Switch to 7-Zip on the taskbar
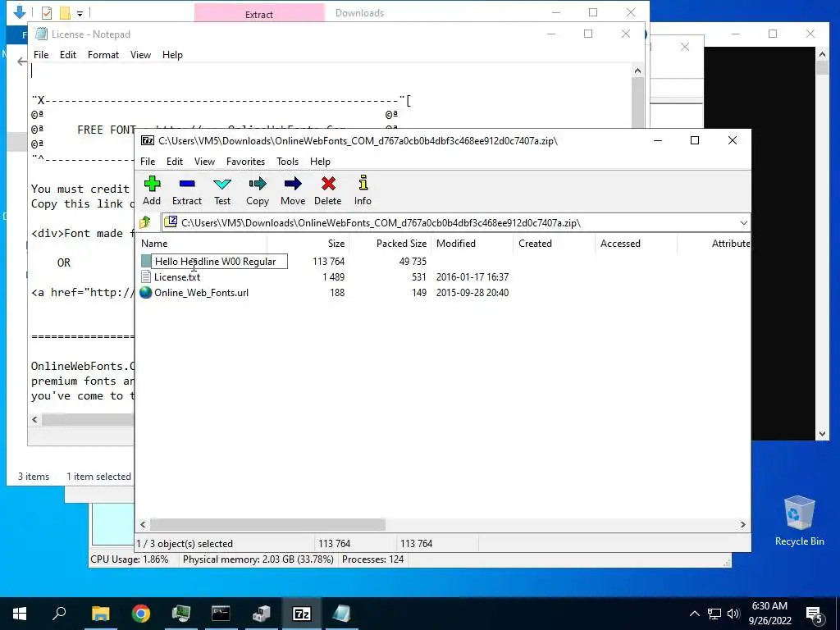Image resolution: width=840 pixels, height=630 pixels. (302, 614)
